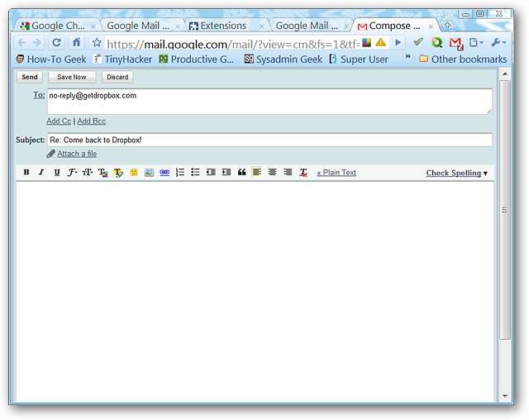The width and height of the screenshot is (529, 420).
Task: Remove formatting from the text
Action: [x=303, y=173]
